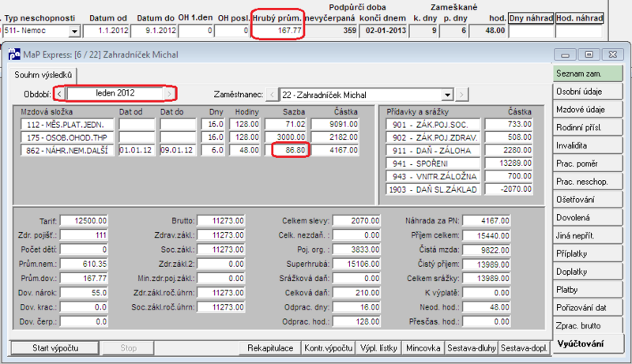Go to previous period arrow next to leden 2012
This screenshot has height=364, width=632.
(59, 94)
